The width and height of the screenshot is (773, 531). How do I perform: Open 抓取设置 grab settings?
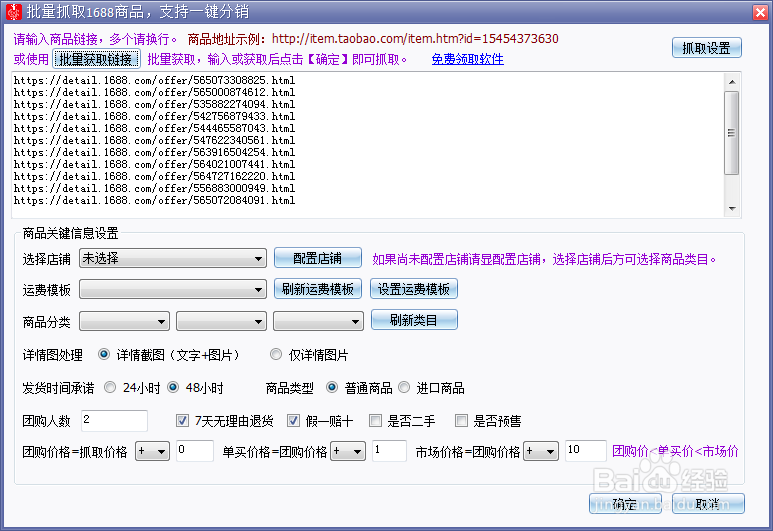pos(706,48)
